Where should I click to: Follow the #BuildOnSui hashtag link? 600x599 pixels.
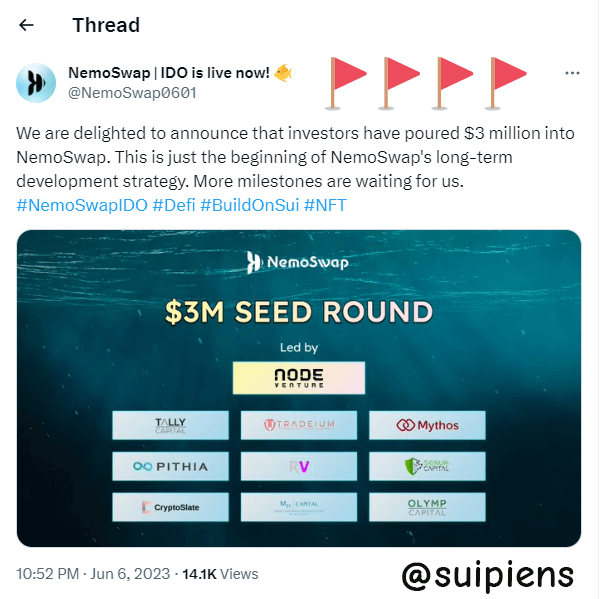coord(251,205)
